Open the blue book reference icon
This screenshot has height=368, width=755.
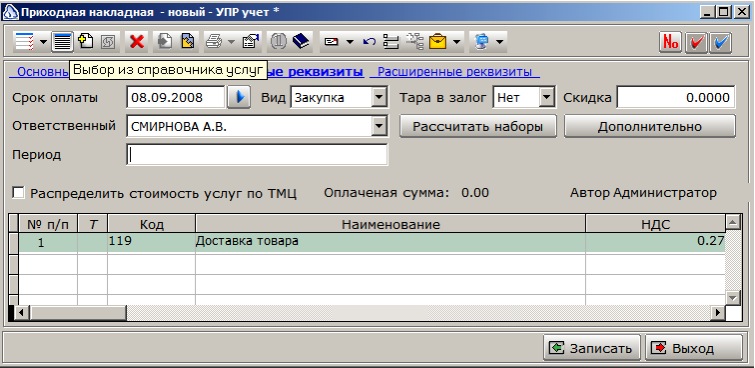coord(301,42)
